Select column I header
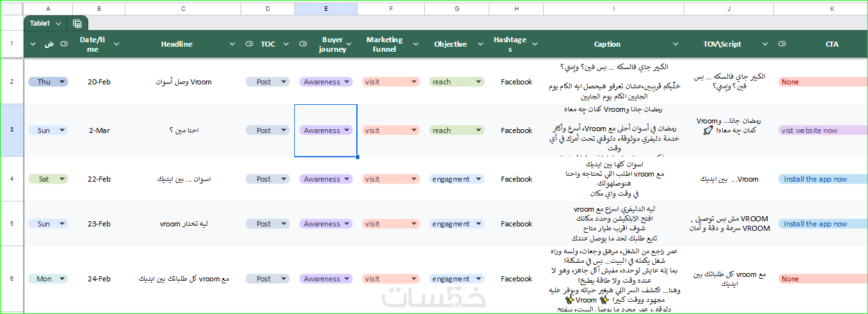This screenshot has height=314, width=868. coord(613,9)
